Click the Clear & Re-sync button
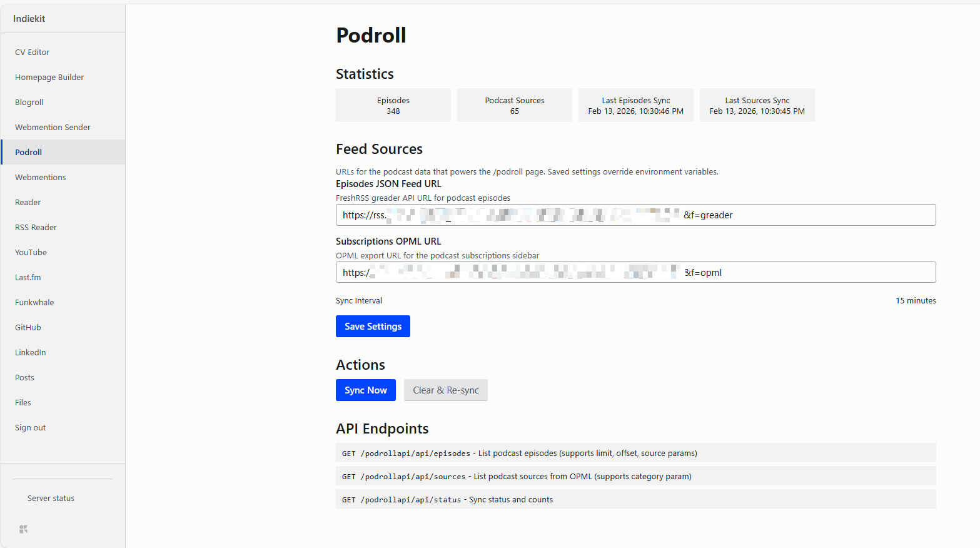Viewport: 980px width, 548px height. pyautogui.click(x=445, y=390)
